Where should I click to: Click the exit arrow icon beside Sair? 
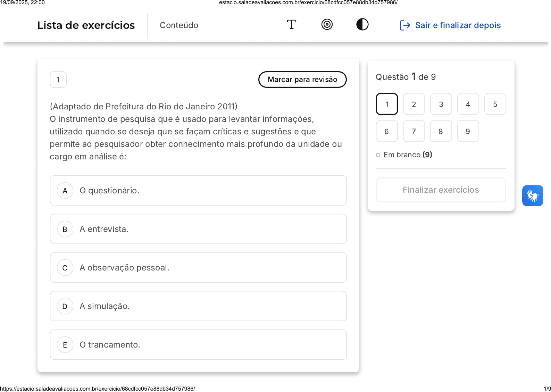pos(405,25)
